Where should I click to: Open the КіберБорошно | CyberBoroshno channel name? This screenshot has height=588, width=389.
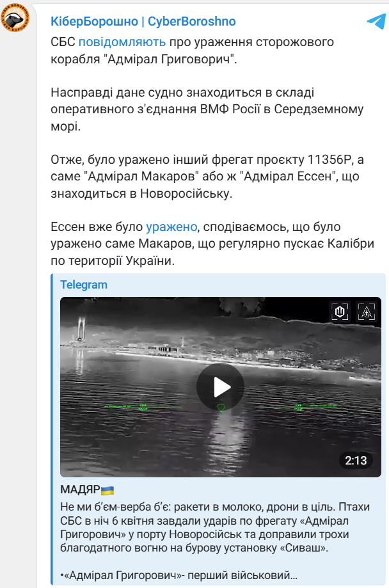[x=143, y=21]
